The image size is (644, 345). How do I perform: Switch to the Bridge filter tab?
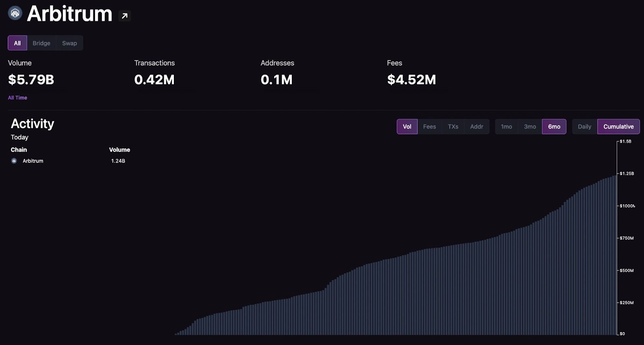coord(41,43)
